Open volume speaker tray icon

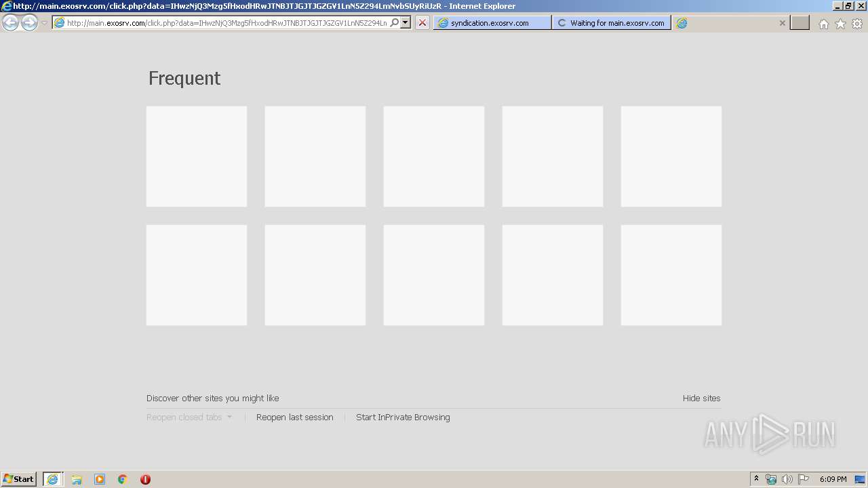click(787, 479)
